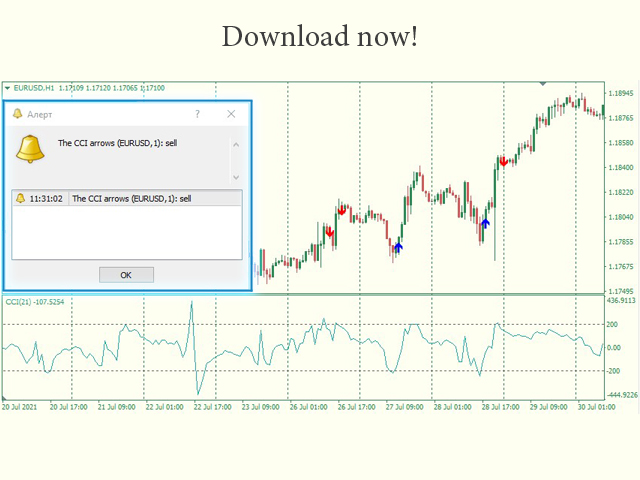Click the help question mark in alert
The height and width of the screenshot is (480, 640).
click(196, 114)
